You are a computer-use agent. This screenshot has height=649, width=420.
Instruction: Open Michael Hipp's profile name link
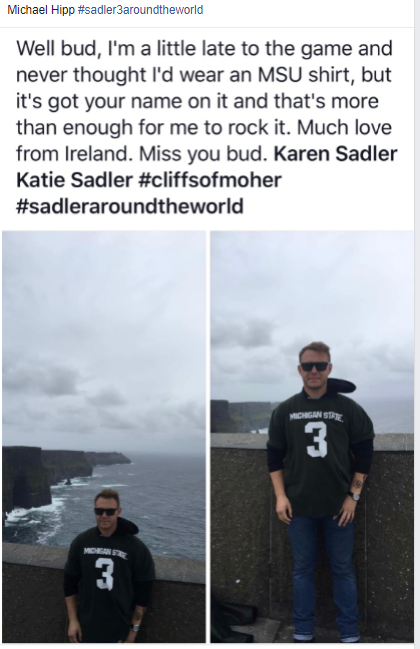pos(41,10)
